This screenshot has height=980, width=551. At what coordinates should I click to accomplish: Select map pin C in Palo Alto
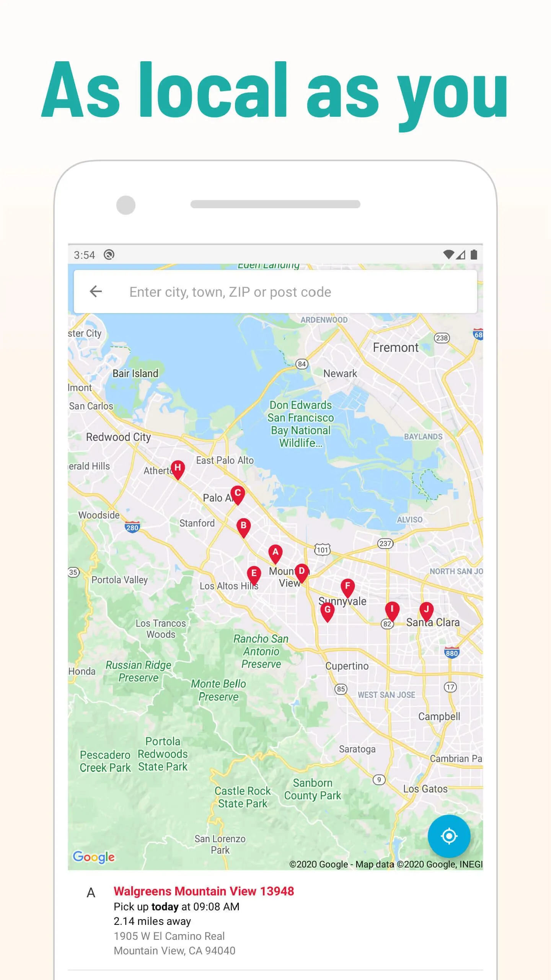(x=238, y=495)
